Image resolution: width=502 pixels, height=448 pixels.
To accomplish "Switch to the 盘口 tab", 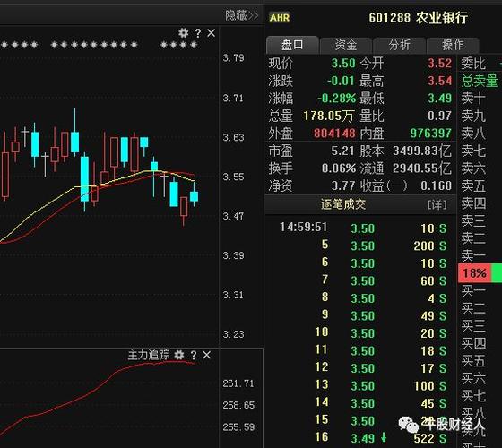I will click(x=292, y=45).
